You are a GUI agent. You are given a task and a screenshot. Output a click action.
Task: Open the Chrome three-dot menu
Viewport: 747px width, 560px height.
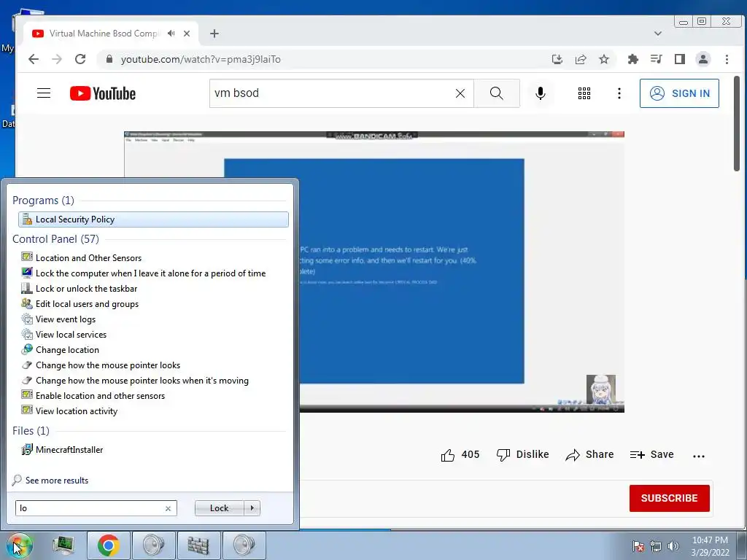pyautogui.click(x=727, y=59)
